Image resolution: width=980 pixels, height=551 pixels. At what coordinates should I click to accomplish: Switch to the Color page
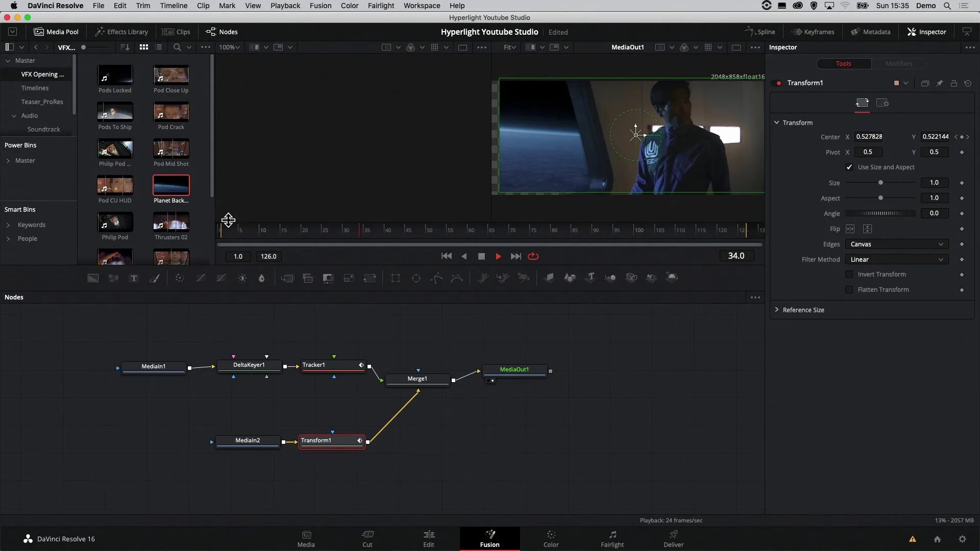click(551, 539)
